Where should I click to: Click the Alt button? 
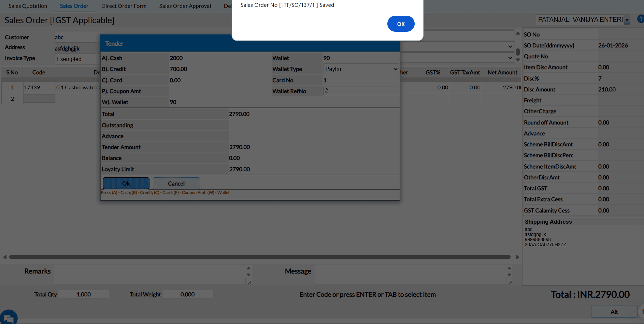point(614,312)
